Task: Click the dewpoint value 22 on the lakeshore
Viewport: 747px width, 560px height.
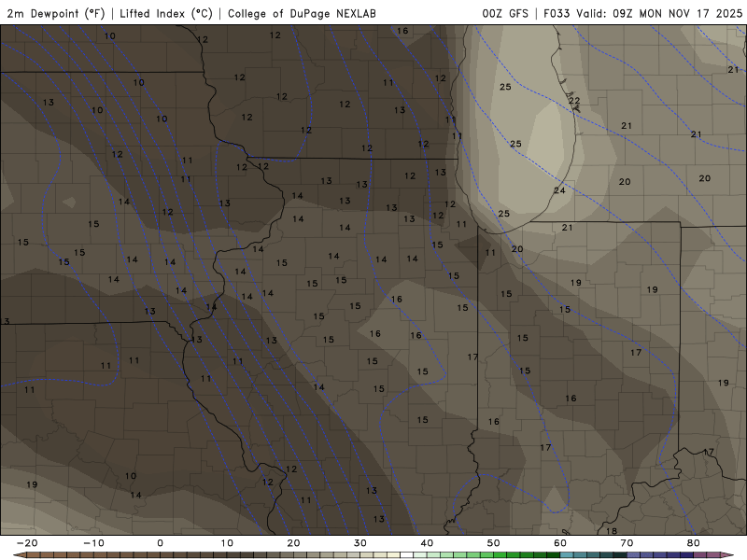Action: pos(574,101)
